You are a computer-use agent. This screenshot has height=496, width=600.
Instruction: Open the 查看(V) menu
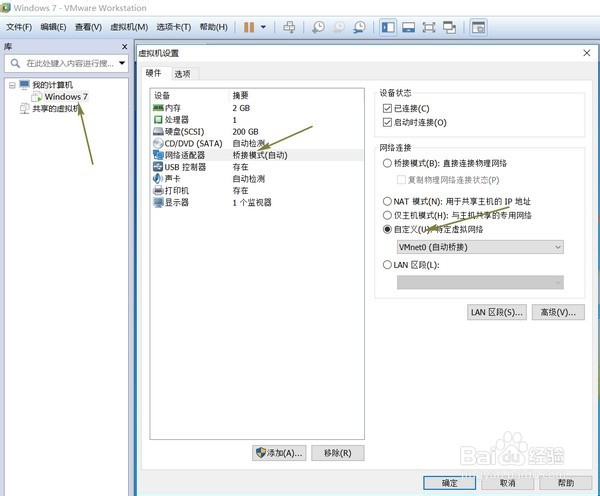click(x=88, y=27)
